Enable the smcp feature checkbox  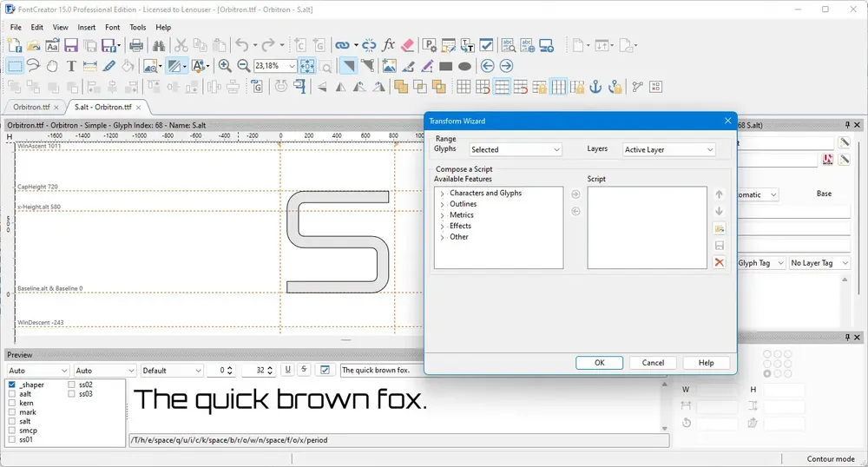(x=11, y=431)
